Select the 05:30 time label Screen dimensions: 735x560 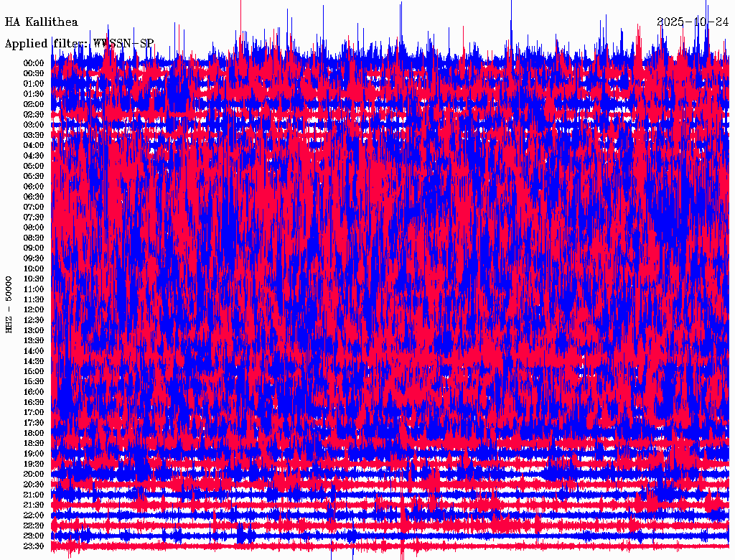tap(34, 177)
